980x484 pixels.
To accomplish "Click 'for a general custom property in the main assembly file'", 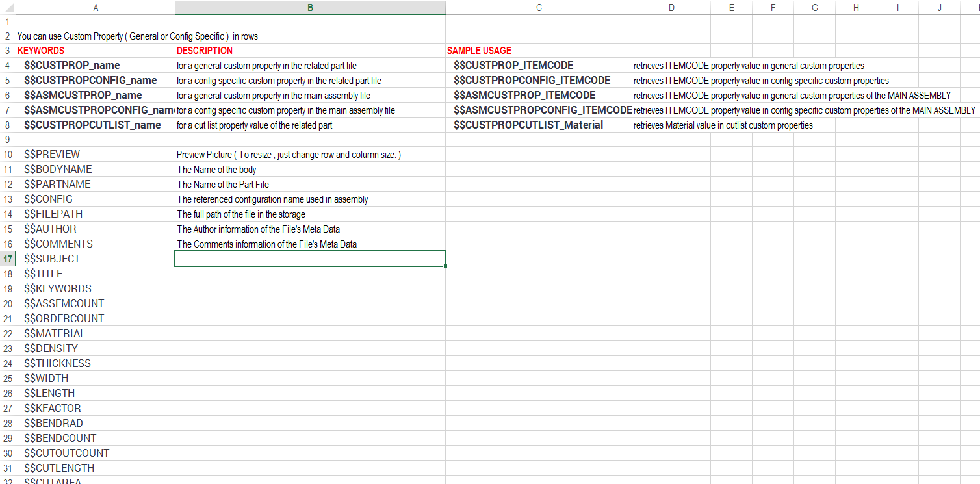I will pos(310,95).
